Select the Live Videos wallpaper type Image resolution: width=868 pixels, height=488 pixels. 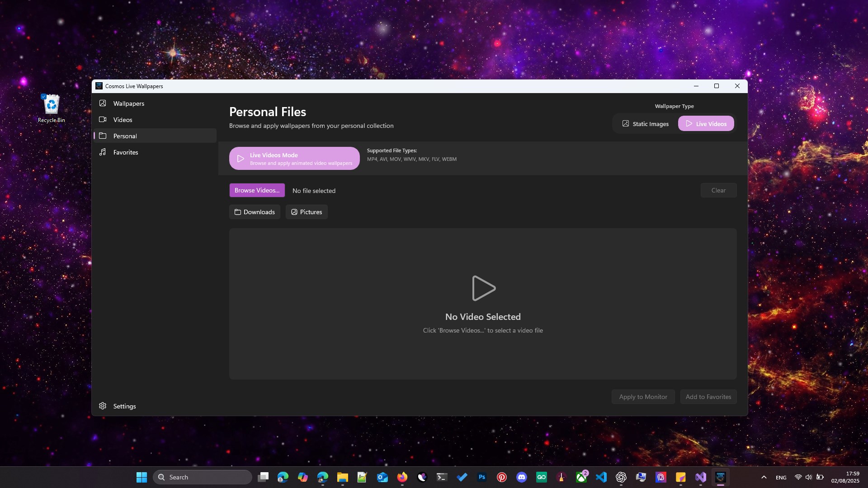click(706, 124)
